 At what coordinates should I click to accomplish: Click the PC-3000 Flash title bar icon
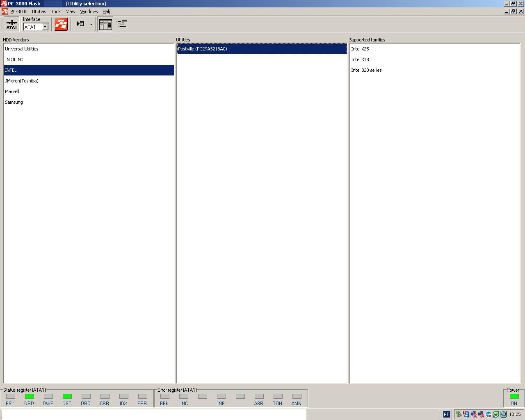coord(4,4)
